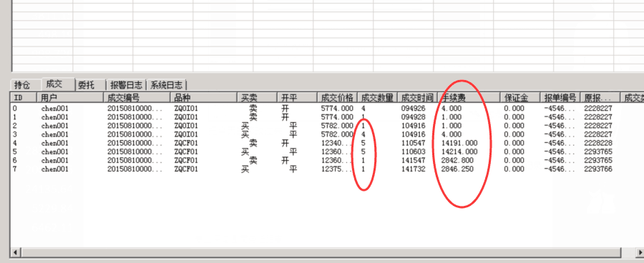This screenshot has width=644, height=263.
Task: Click the trade time 141547
Action: [x=413, y=160]
